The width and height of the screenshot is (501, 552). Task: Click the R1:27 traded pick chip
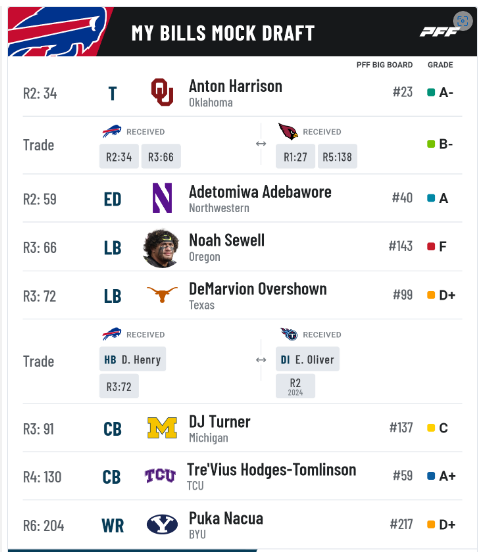coord(295,157)
